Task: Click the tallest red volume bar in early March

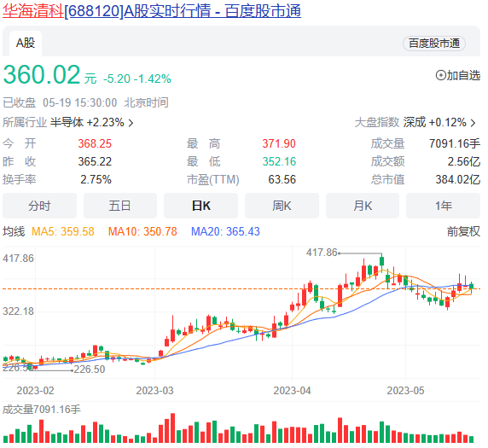Action: point(172,428)
